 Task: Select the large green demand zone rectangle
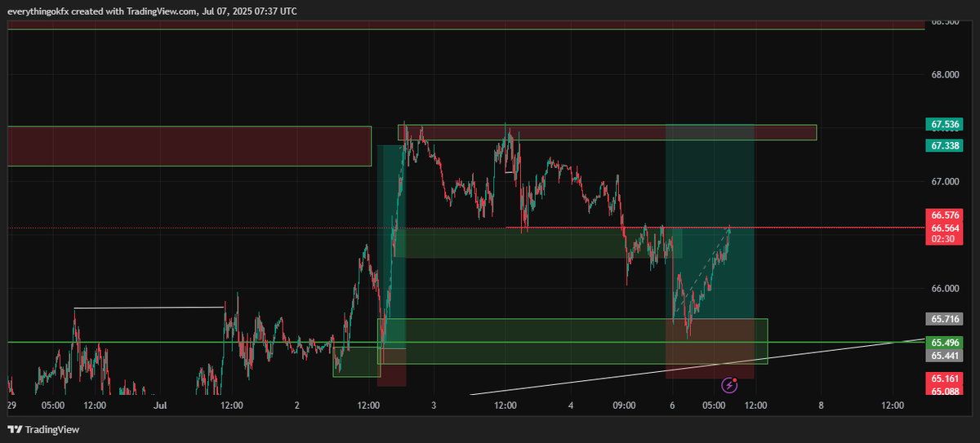tap(572, 341)
